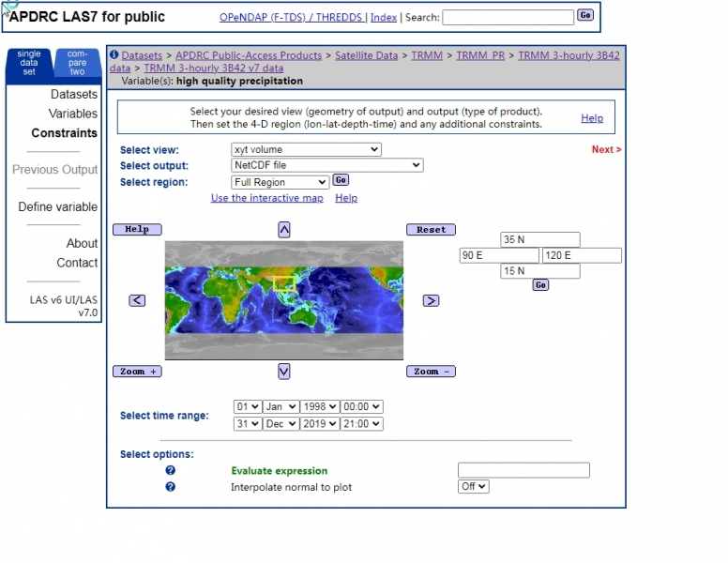728x563 pixels.
Task: Click the Evaluate expression text field
Action: [523, 470]
